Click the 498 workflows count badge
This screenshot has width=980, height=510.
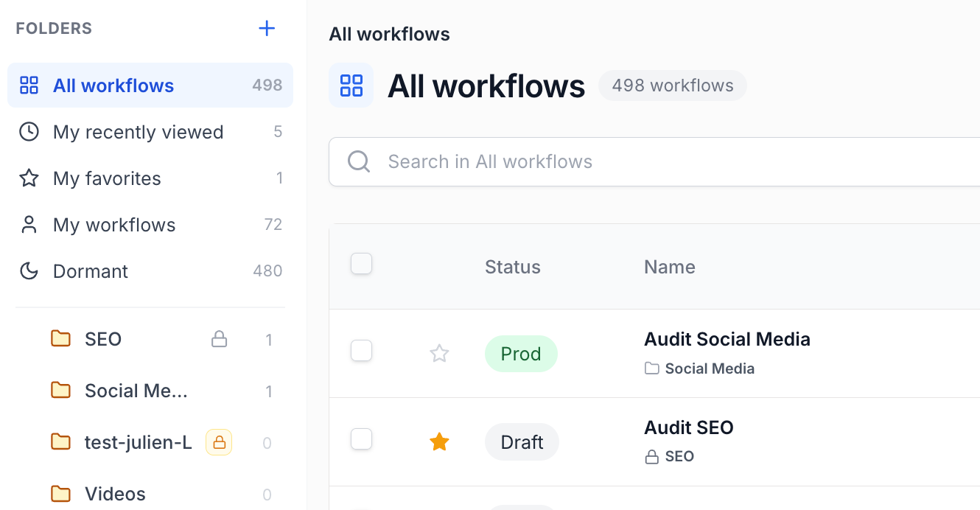(673, 85)
